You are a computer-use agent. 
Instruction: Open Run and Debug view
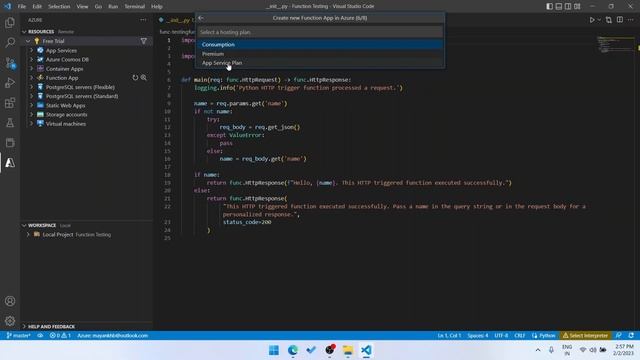(10, 82)
